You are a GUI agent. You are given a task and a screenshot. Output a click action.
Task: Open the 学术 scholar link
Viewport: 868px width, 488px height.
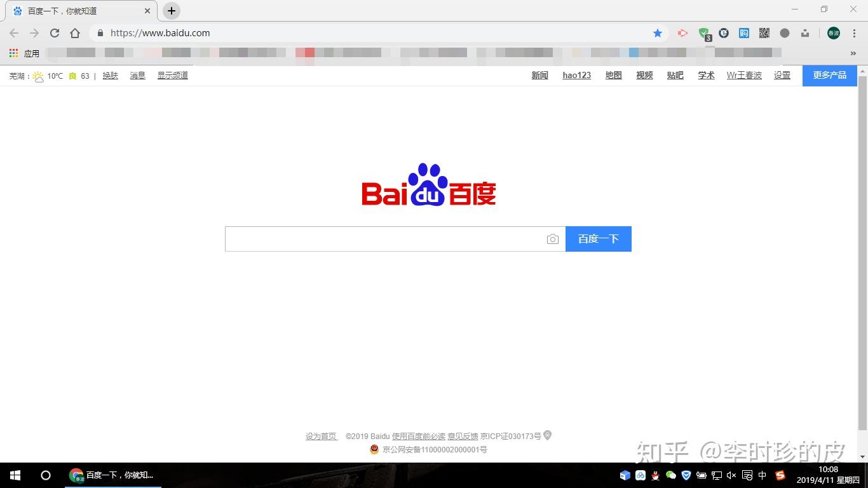706,76
